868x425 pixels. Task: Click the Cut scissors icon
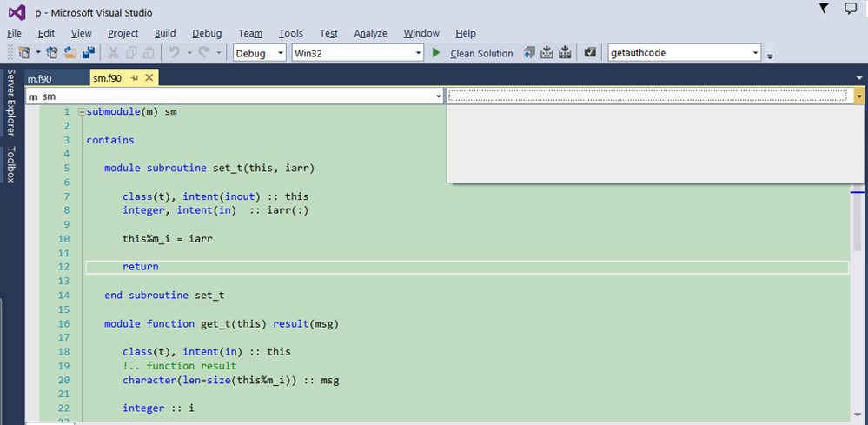point(114,52)
